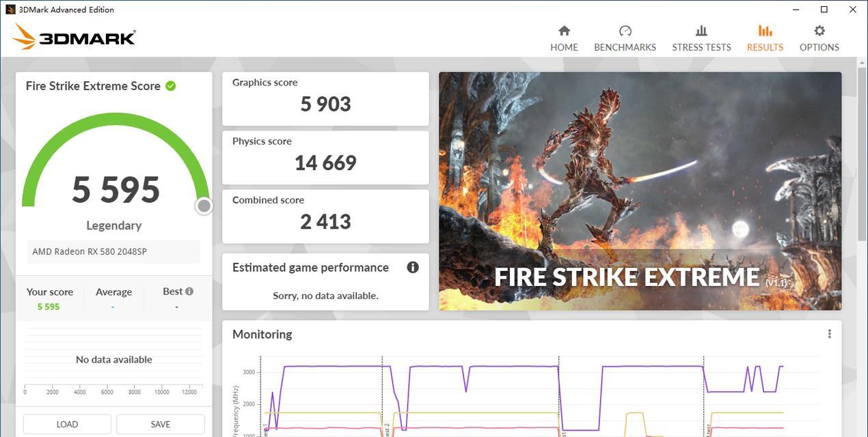Select the HOME menu label
This screenshot has width=868, height=437.
tap(564, 47)
